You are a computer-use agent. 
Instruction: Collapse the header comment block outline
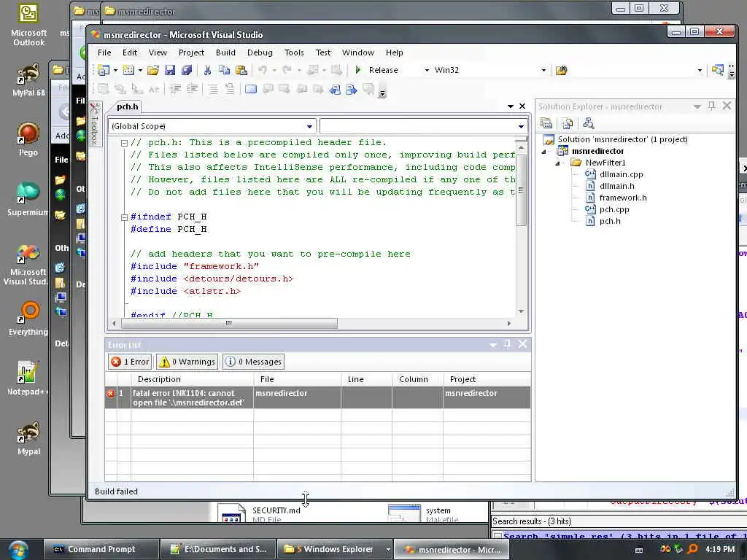pos(124,143)
